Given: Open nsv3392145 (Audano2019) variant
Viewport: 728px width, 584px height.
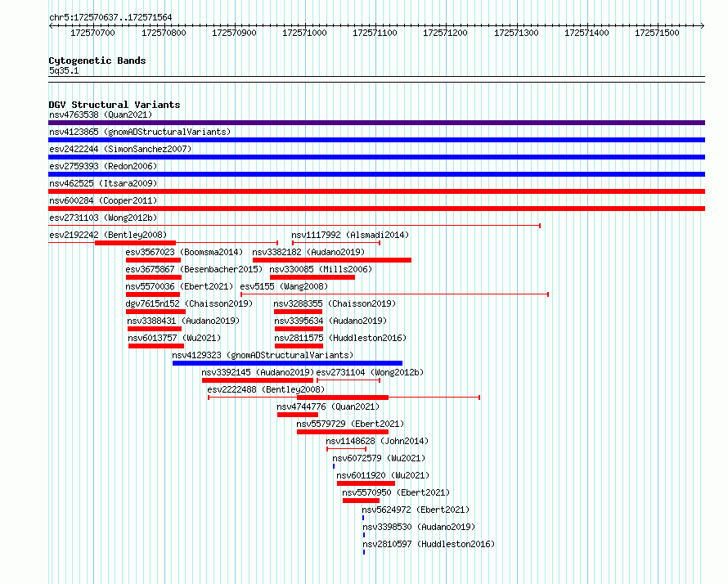Looking at the screenshot, I should (x=258, y=372).
